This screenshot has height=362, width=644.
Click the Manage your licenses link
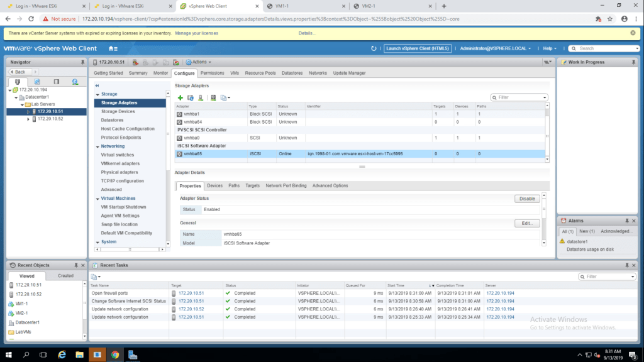click(x=196, y=33)
